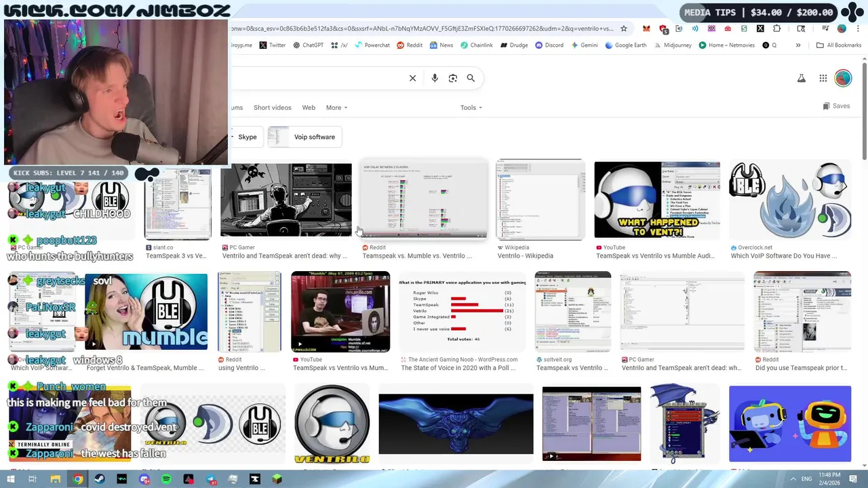Show more bookmarks with the double chevron
This screenshot has width=868, height=488.
tap(798, 45)
